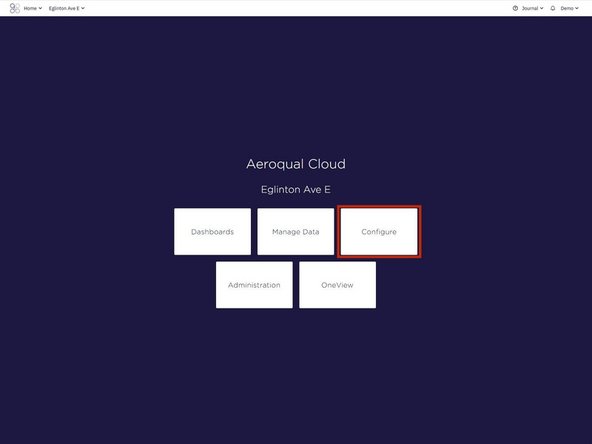The width and height of the screenshot is (592, 444).
Task: Click the Aeroqual Cloud heading text
Action: pos(296,164)
